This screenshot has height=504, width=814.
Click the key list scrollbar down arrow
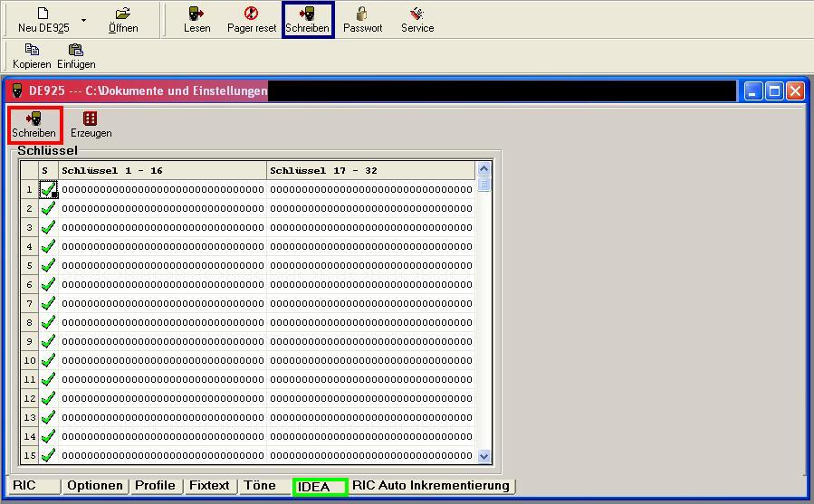(484, 457)
